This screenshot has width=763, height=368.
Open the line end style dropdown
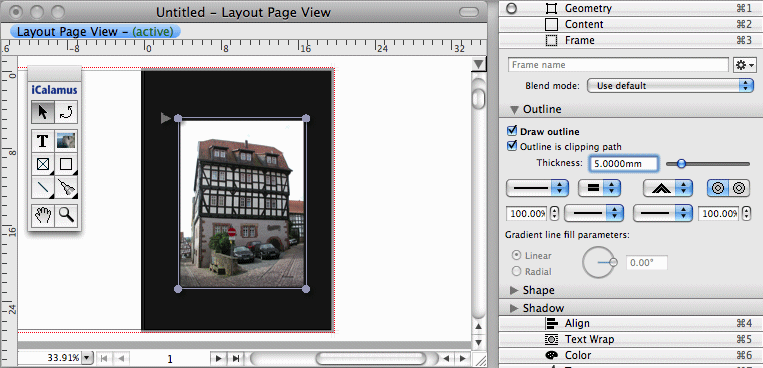(x=663, y=213)
